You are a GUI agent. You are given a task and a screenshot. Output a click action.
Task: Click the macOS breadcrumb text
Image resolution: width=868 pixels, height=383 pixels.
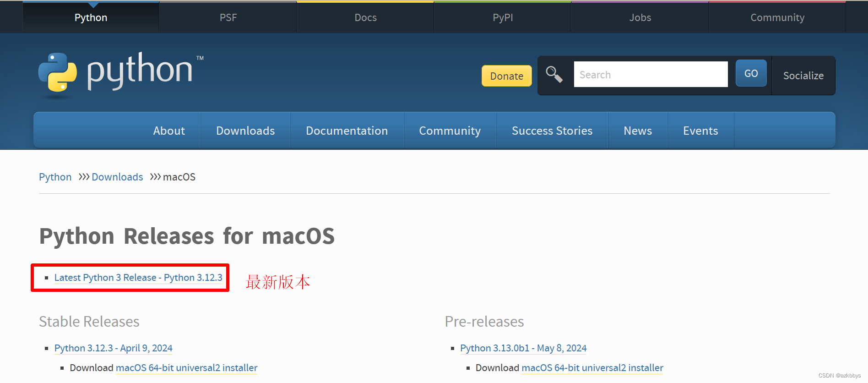(x=179, y=177)
